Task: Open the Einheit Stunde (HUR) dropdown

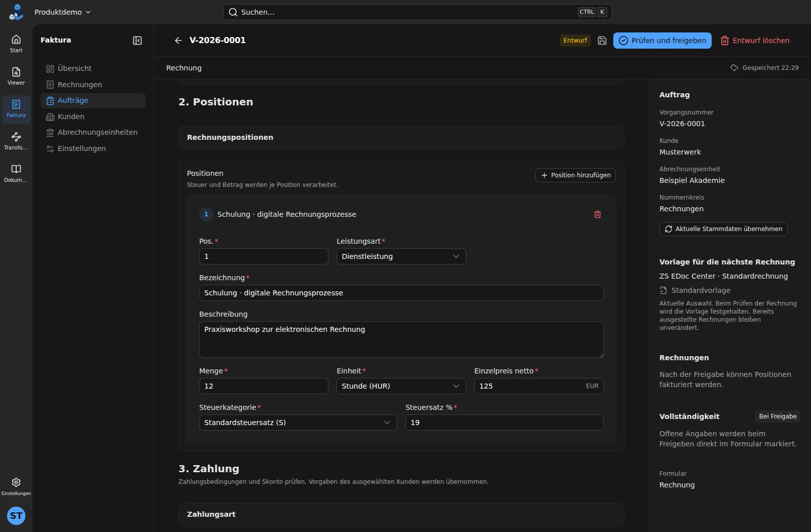Action: [401, 386]
